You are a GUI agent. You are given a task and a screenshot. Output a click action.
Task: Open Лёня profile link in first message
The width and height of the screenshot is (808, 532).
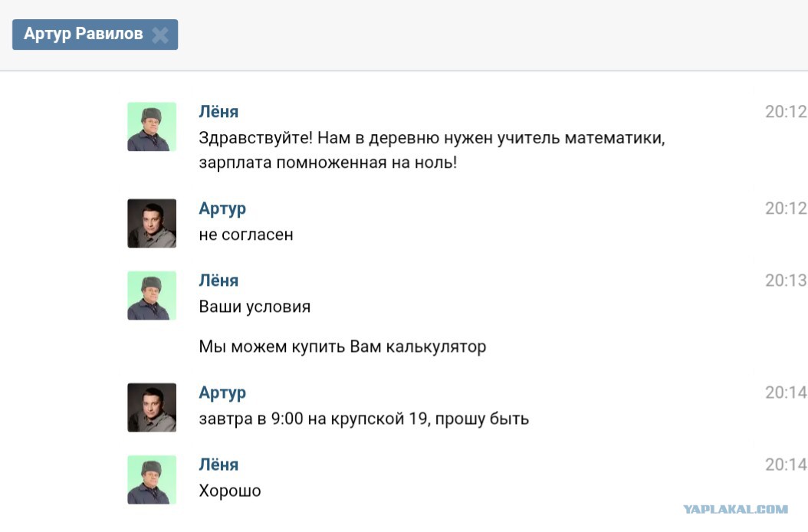click(x=218, y=111)
